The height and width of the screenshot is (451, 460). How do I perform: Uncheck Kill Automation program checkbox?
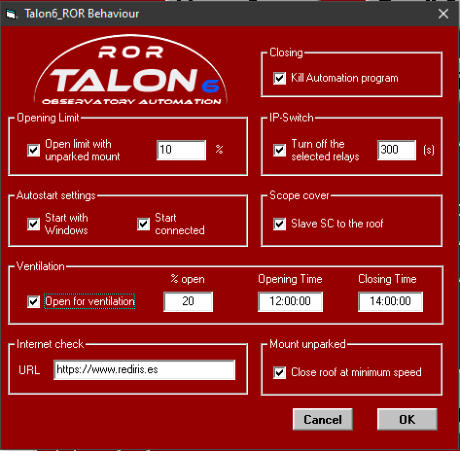(279, 79)
